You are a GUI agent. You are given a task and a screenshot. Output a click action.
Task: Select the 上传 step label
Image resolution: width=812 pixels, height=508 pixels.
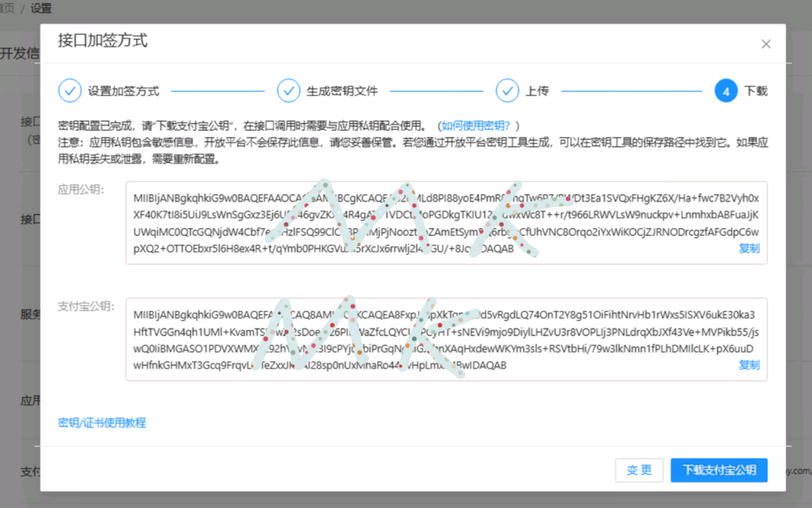tap(537, 91)
